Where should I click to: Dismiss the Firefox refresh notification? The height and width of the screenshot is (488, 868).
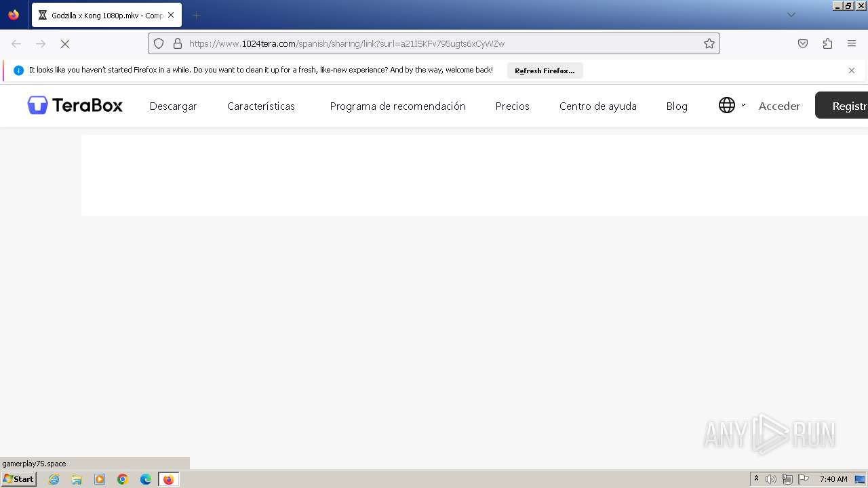(852, 70)
